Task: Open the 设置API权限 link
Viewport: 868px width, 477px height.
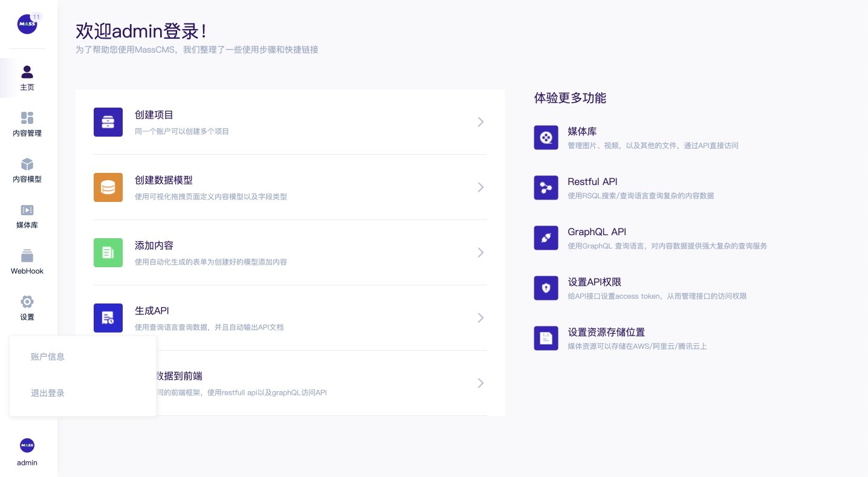Action: 594,282
